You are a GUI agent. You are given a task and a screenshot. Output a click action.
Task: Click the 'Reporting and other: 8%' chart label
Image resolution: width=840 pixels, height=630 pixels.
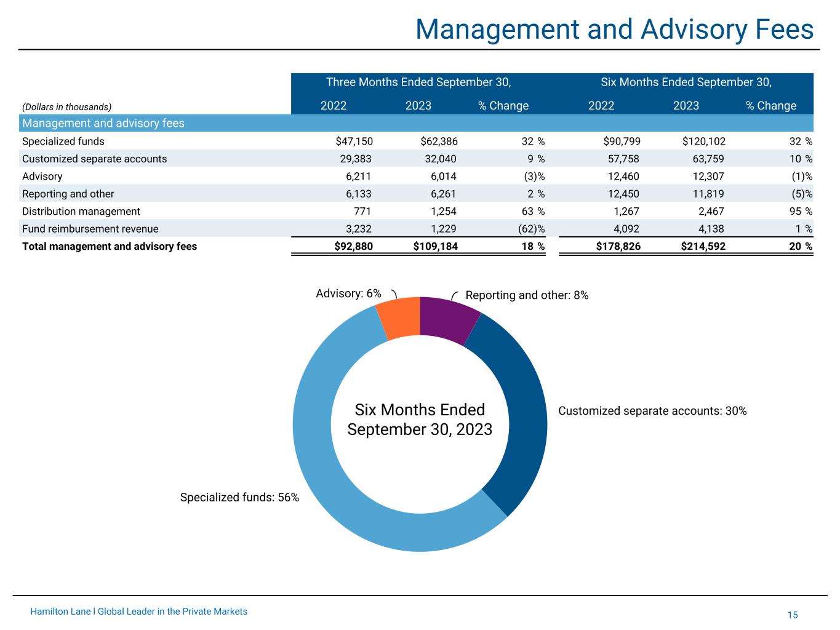[527, 295]
